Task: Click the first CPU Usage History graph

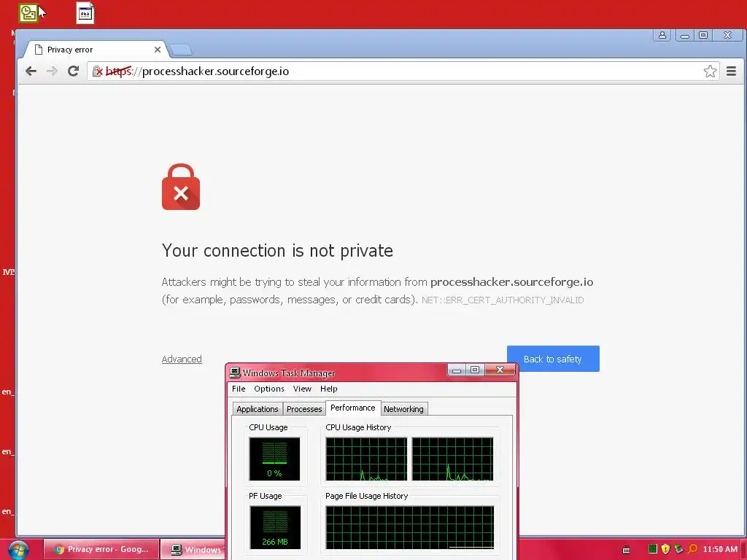Action: tap(366, 459)
